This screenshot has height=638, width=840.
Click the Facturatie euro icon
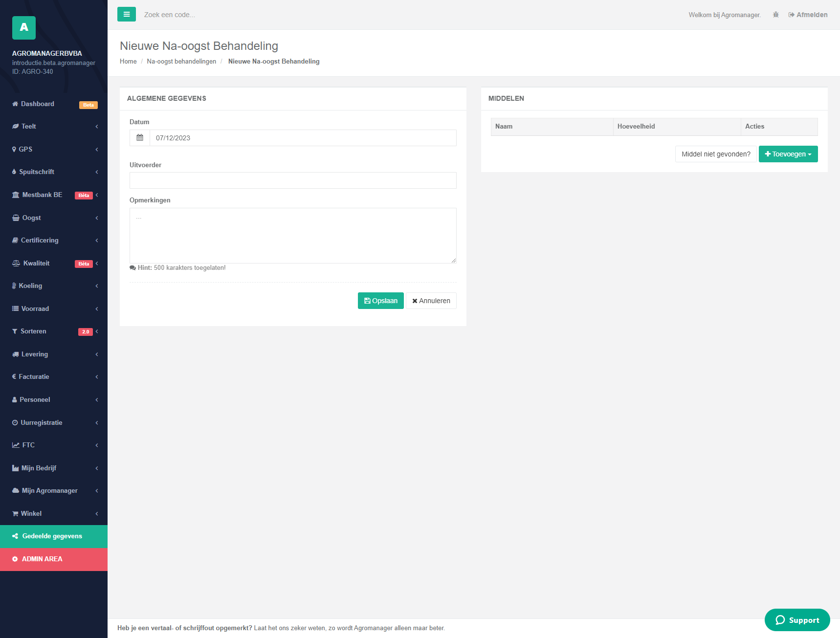coord(14,376)
